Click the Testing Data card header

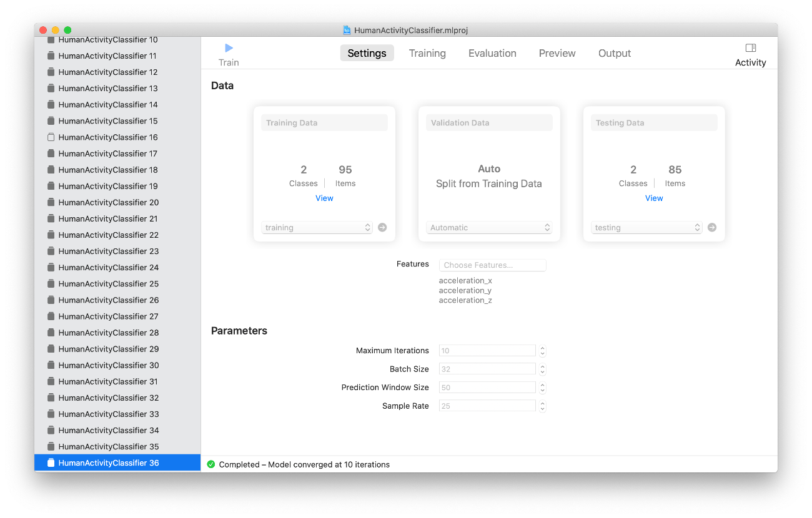click(654, 123)
